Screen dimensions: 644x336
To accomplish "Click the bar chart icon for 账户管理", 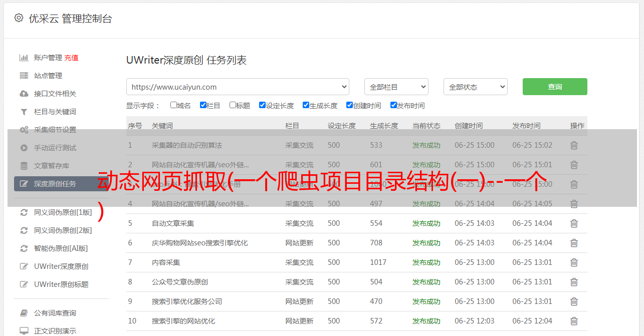I will click(x=24, y=58).
